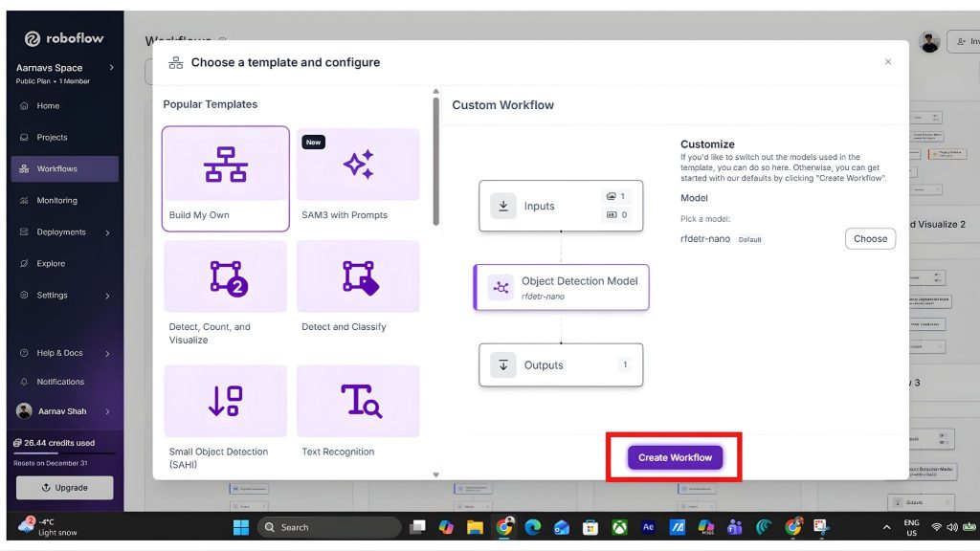Click the Object Detection Model node icon
The height and width of the screenshot is (551, 980).
pos(499,287)
